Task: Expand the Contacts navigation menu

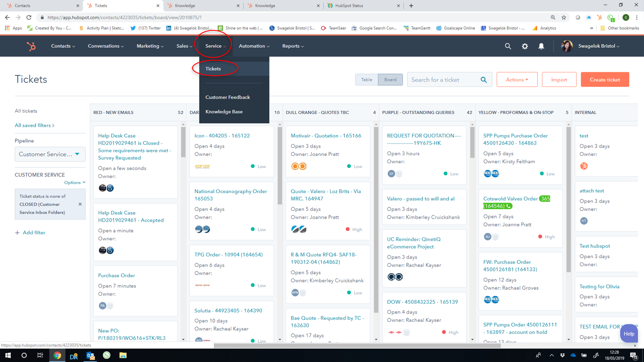Action: click(x=63, y=46)
